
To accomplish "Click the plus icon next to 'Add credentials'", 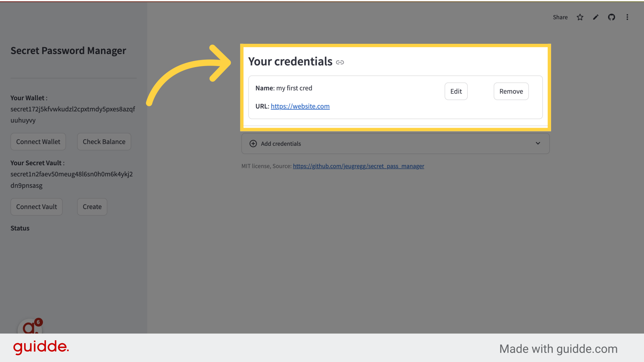I will click(x=253, y=144).
